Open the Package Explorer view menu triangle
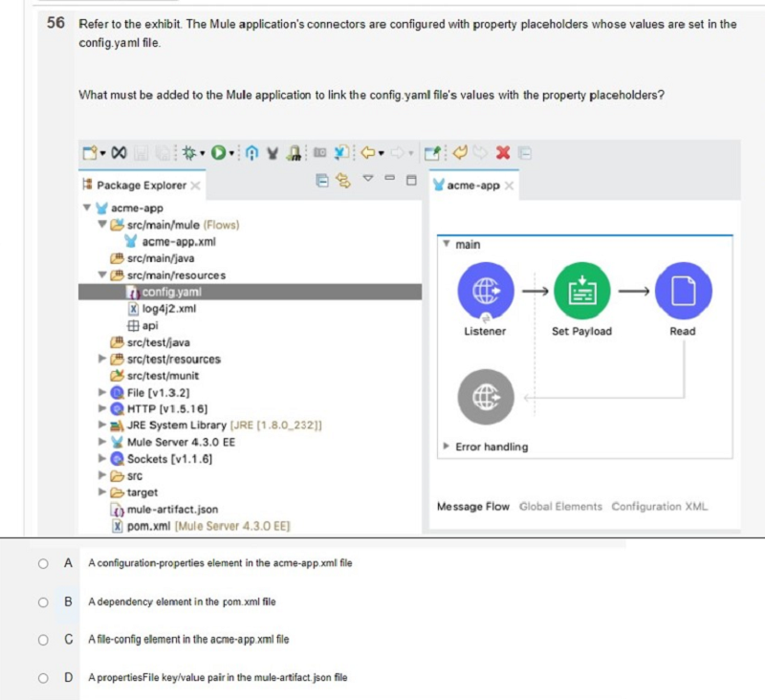This screenshot has width=765, height=700. pos(368,179)
